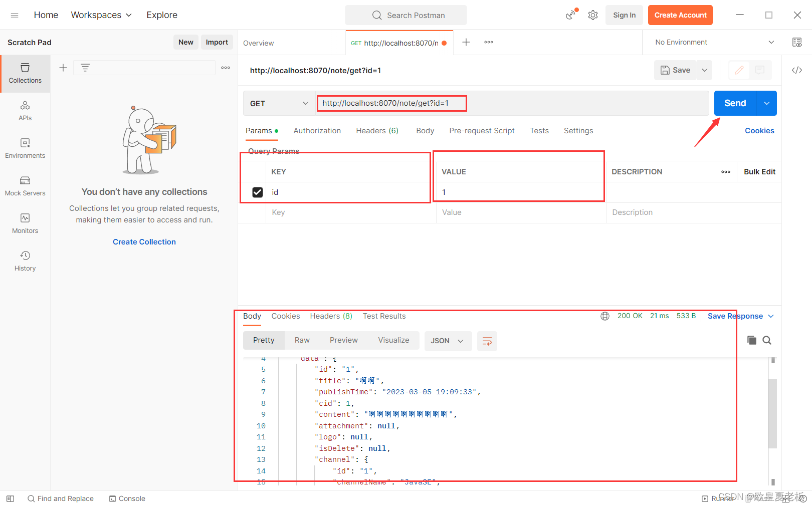Click the network globe icon in response bar
This screenshot has height=506, width=812.
pyautogui.click(x=605, y=316)
